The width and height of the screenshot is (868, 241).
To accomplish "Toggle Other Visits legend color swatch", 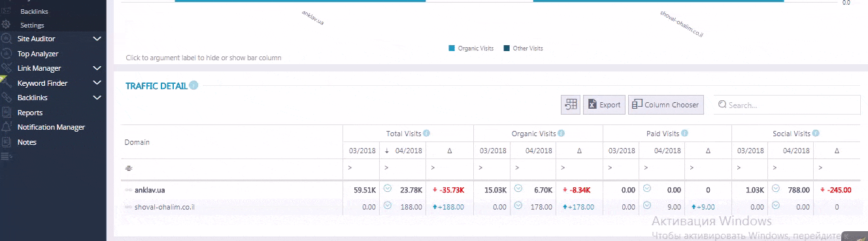I will click(x=507, y=48).
